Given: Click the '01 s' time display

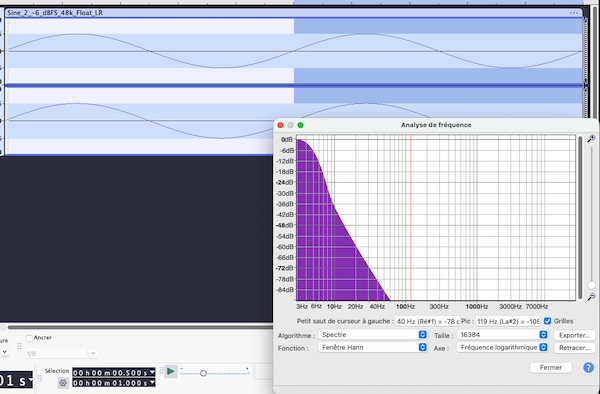Looking at the screenshot, I should tap(13, 380).
